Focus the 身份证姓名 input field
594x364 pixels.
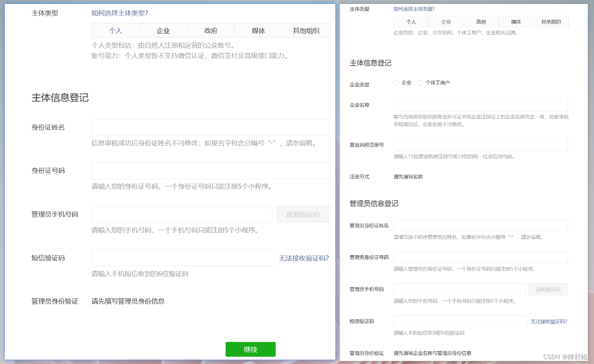(x=211, y=127)
